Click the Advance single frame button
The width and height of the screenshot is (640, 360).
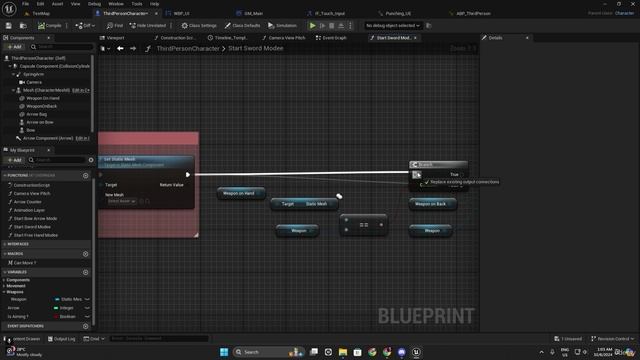(x=322, y=26)
